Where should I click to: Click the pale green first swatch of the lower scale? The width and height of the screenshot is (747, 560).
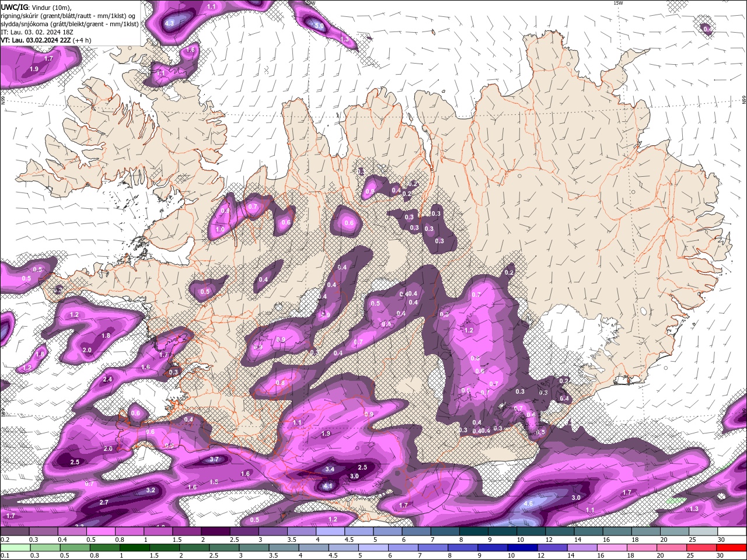[15, 548]
